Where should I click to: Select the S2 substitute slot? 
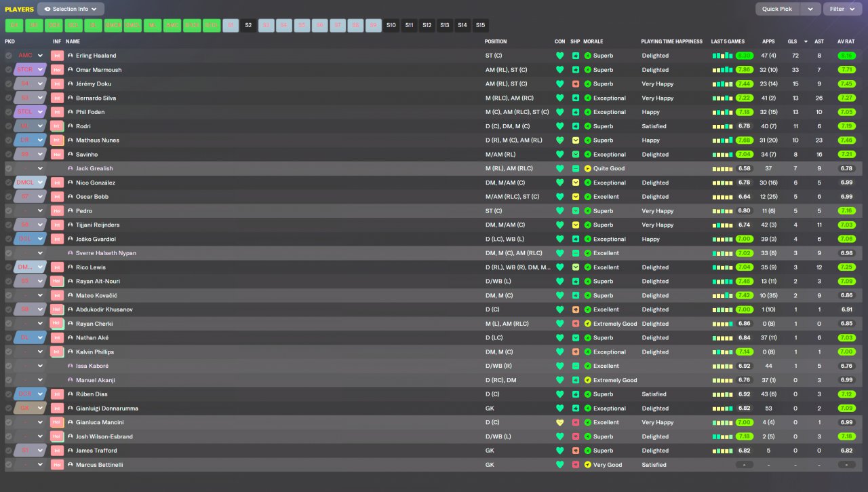(x=248, y=25)
